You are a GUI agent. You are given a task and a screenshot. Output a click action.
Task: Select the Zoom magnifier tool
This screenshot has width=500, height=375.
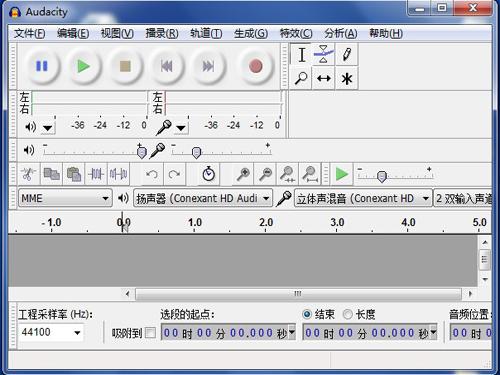(301, 79)
